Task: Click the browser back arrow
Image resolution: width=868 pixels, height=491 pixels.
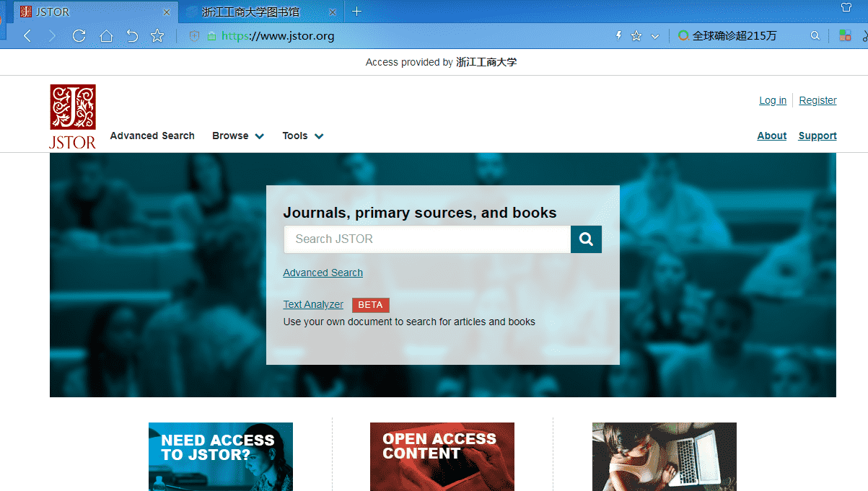Action: tap(27, 36)
